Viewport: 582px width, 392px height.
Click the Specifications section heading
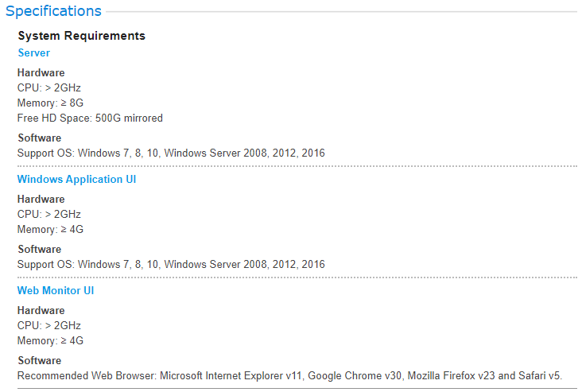(x=53, y=11)
